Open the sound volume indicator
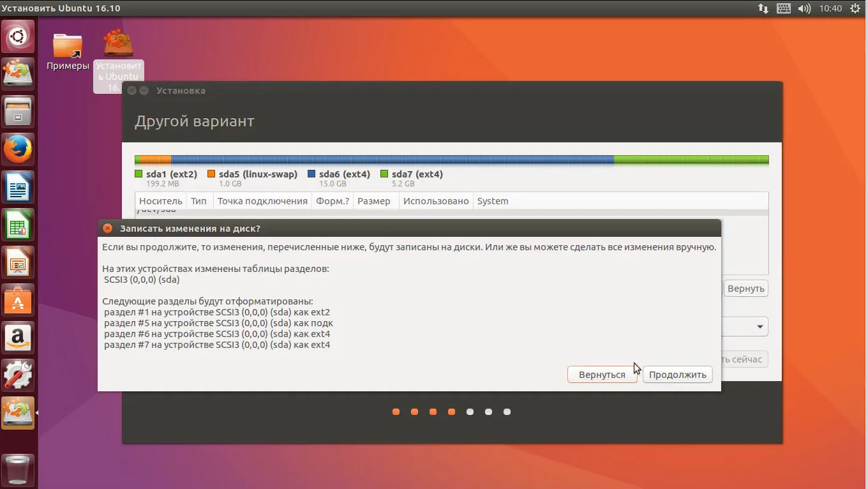 pyautogui.click(x=804, y=8)
